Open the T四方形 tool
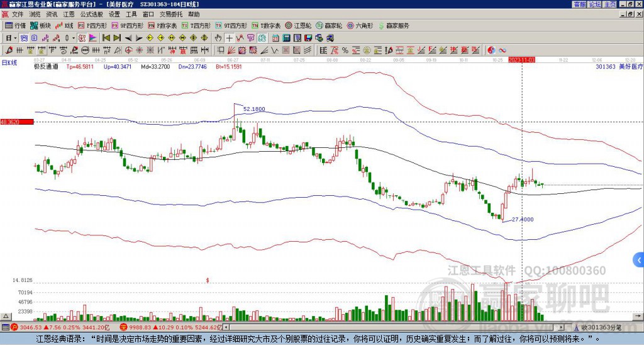The width and height of the screenshot is (644, 345). (196, 25)
